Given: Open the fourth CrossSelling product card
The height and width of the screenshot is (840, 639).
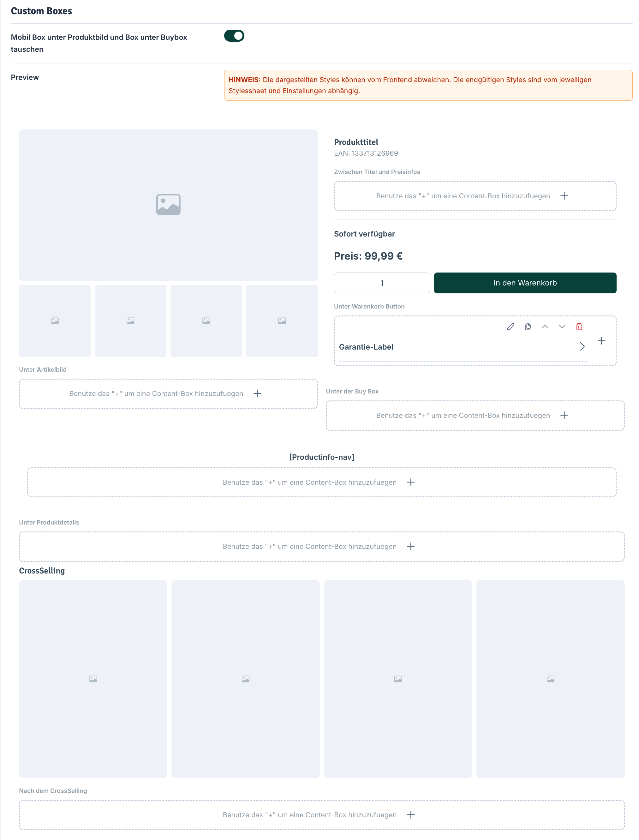Looking at the screenshot, I should click(x=550, y=679).
